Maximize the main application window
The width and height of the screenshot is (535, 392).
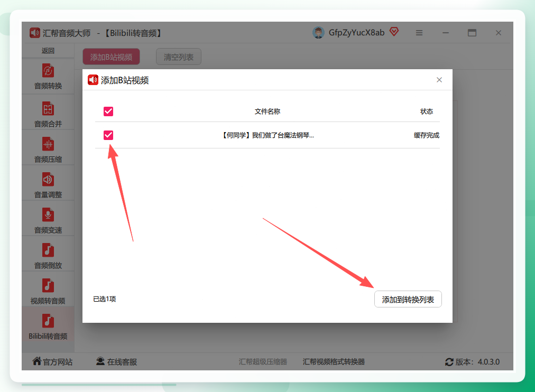(472, 33)
